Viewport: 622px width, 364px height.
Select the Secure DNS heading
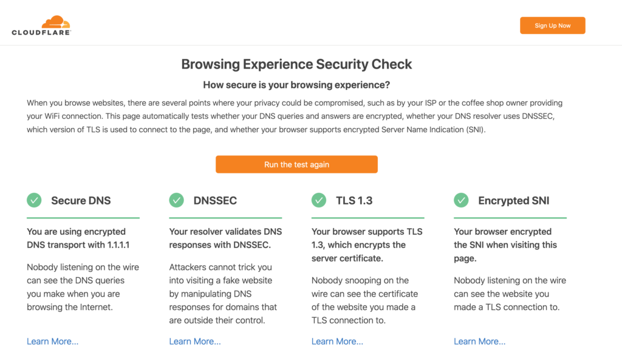pos(81,200)
